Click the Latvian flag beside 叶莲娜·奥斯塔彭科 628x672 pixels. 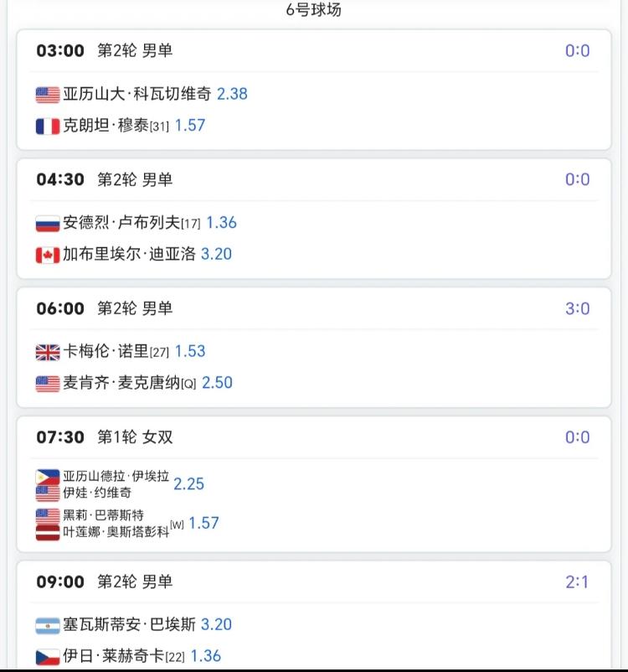click(x=48, y=533)
